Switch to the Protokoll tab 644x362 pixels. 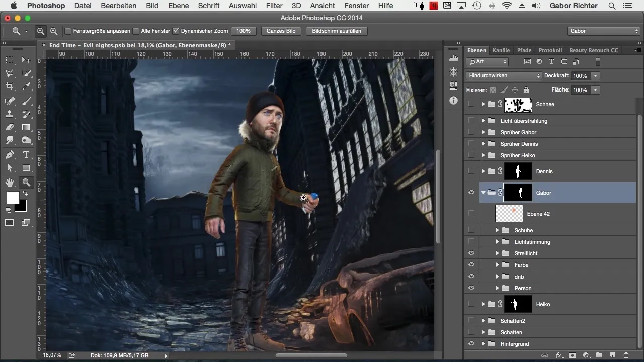click(x=550, y=50)
